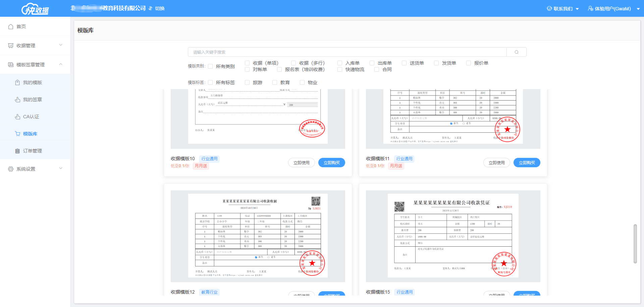Tick the 报价单 category checkbox
644x307 pixels.
coord(469,63)
